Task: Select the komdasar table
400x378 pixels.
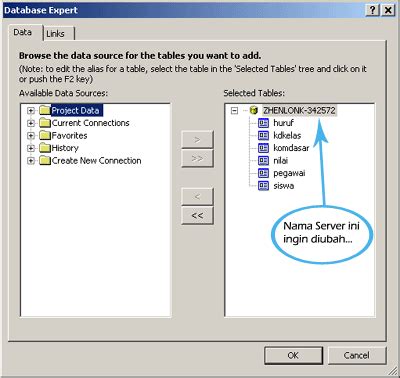Action: 291,148
